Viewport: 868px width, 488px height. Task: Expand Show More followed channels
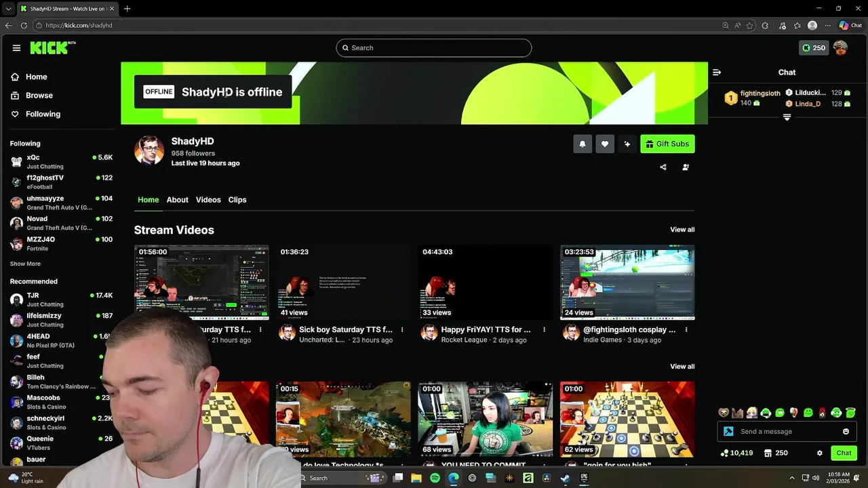(x=25, y=264)
